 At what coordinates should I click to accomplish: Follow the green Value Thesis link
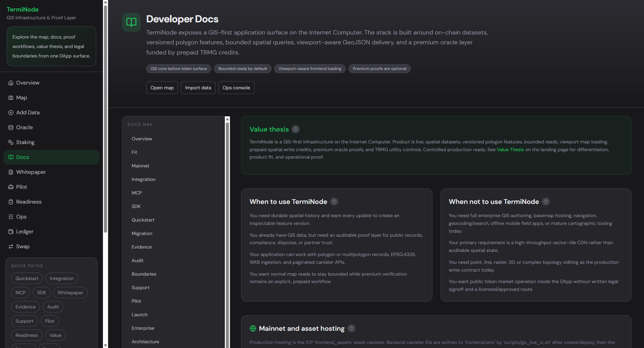510,149
